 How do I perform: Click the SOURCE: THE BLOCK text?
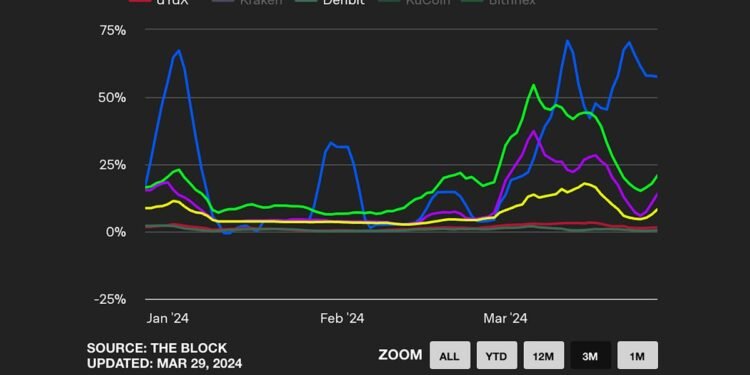[x=157, y=348]
